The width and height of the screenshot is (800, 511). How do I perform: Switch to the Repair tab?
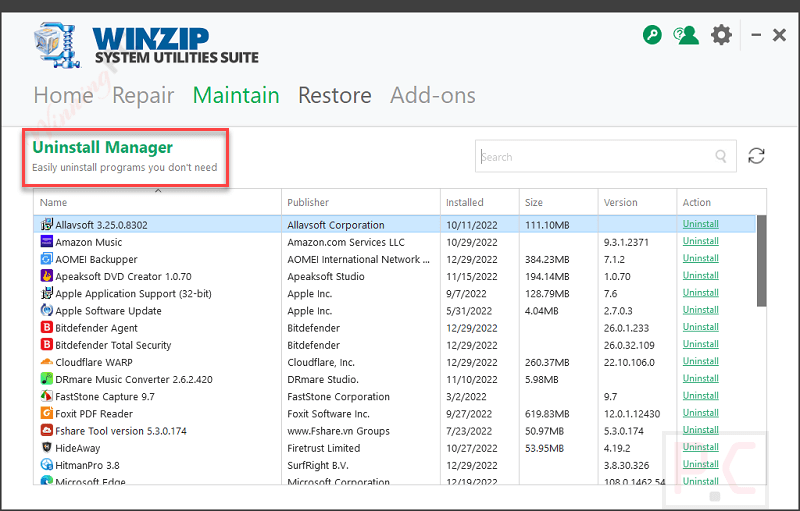(143, 95)
